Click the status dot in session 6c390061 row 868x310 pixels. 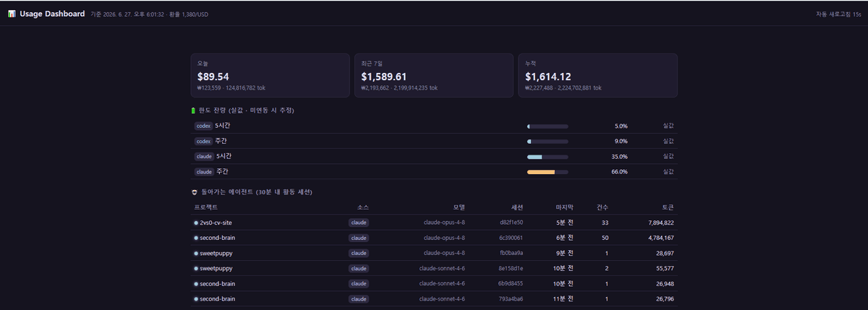coord(196,238)
